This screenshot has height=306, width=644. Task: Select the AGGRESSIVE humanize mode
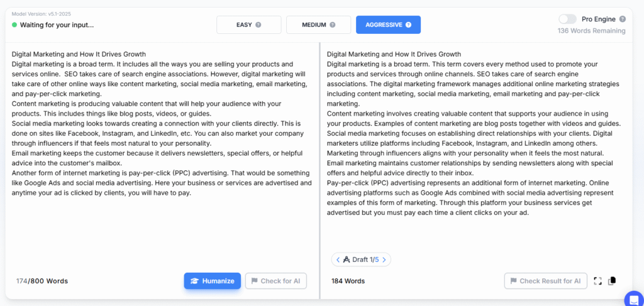point(388,25)
